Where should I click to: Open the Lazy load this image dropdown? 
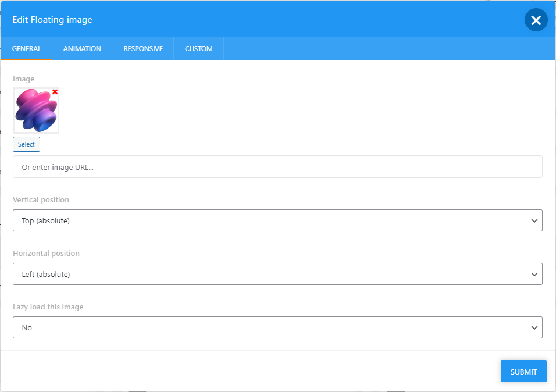pos(277,327)
